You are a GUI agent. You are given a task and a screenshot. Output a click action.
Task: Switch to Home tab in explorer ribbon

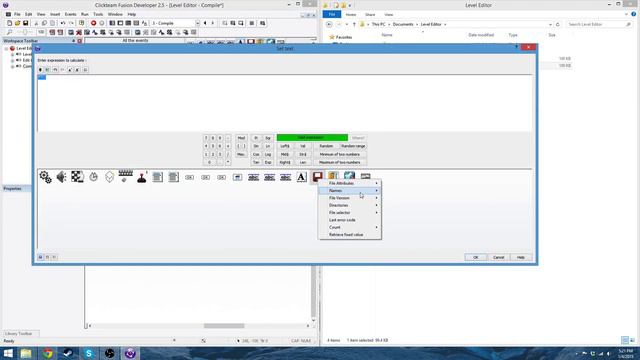(x=351, y=15)
